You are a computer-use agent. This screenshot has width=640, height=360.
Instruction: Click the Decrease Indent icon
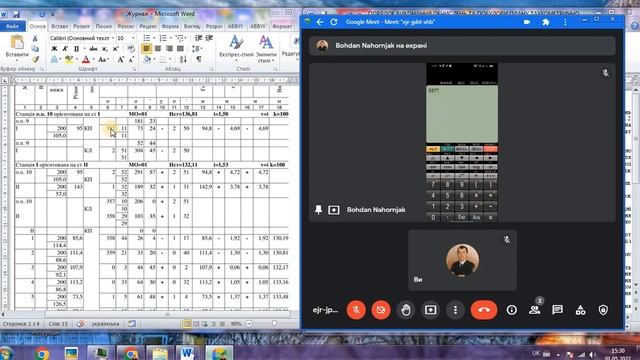tap(198, 38)
